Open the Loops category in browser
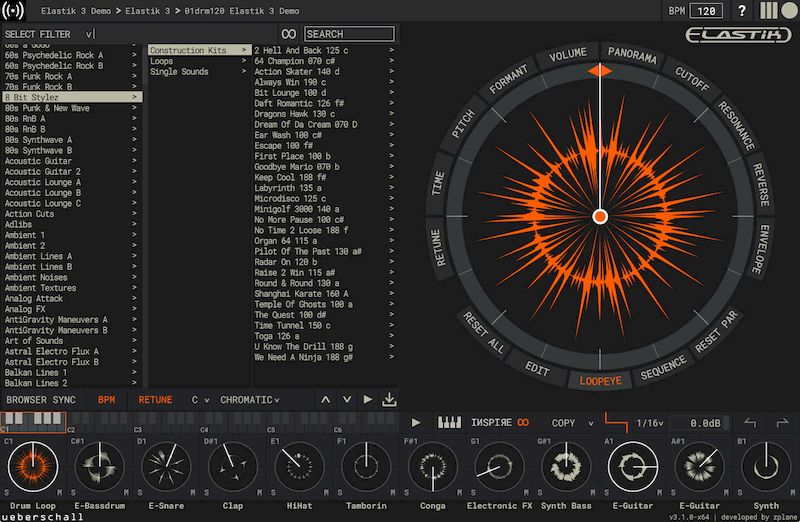800x522 pixels. click(x=162, y=61)
